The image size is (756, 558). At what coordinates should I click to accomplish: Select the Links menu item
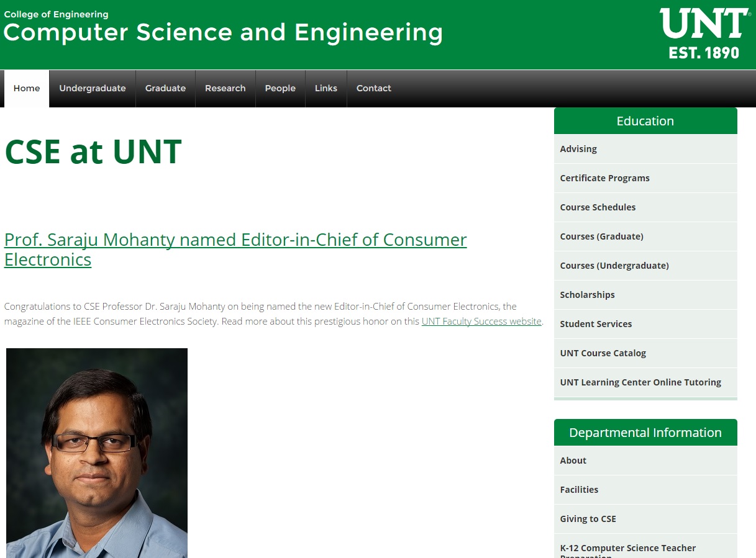pos(326,88)
